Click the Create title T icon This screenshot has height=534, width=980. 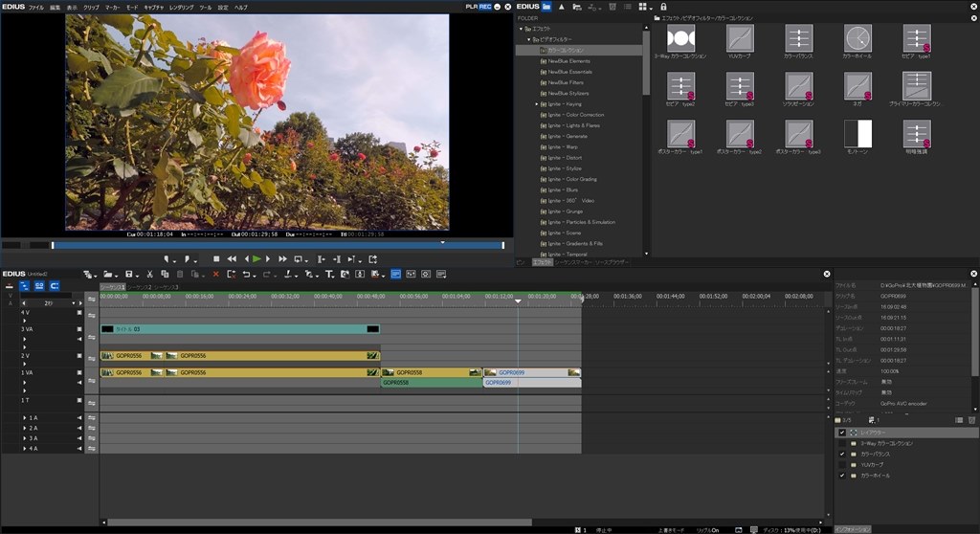[329, 274]
